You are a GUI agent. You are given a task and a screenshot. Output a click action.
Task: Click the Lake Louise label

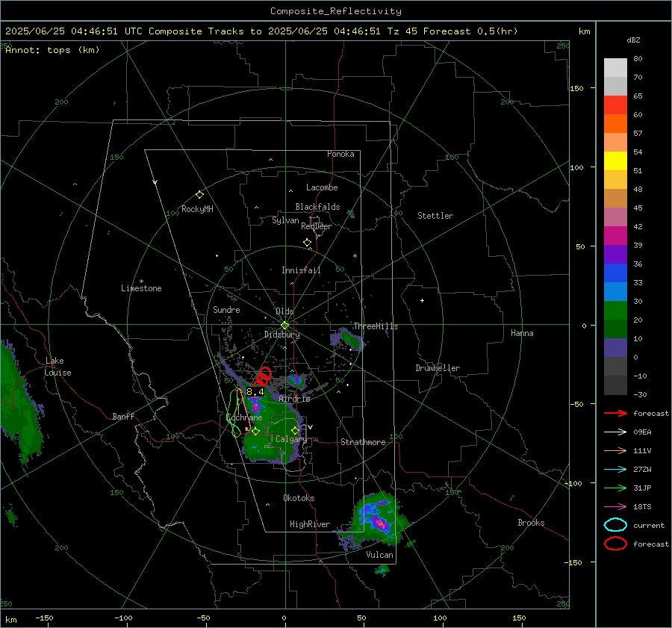tap(58, 367)
